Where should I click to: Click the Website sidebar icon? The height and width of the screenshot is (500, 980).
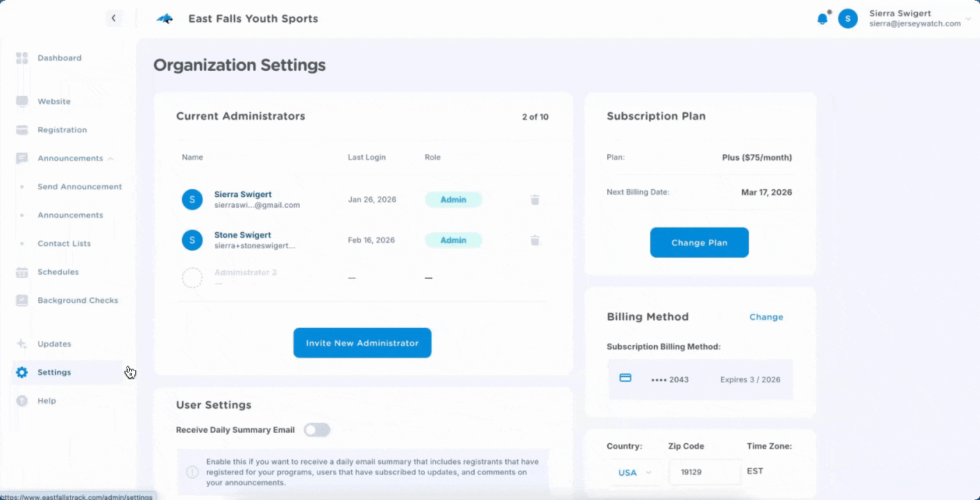[22, 101]
